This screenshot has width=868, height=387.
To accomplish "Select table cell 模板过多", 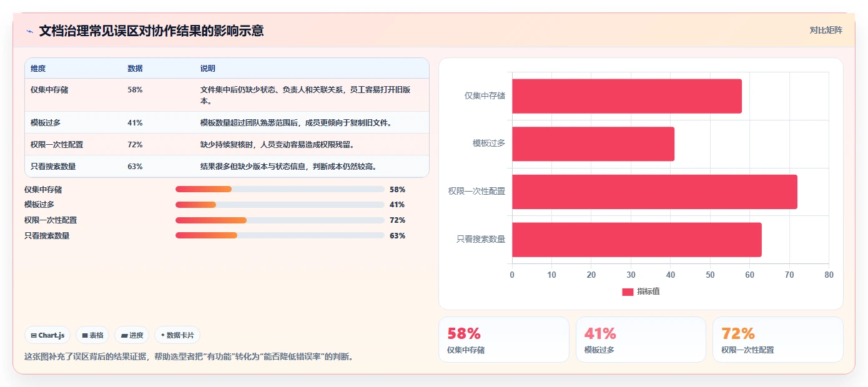I will click(46, 123).
